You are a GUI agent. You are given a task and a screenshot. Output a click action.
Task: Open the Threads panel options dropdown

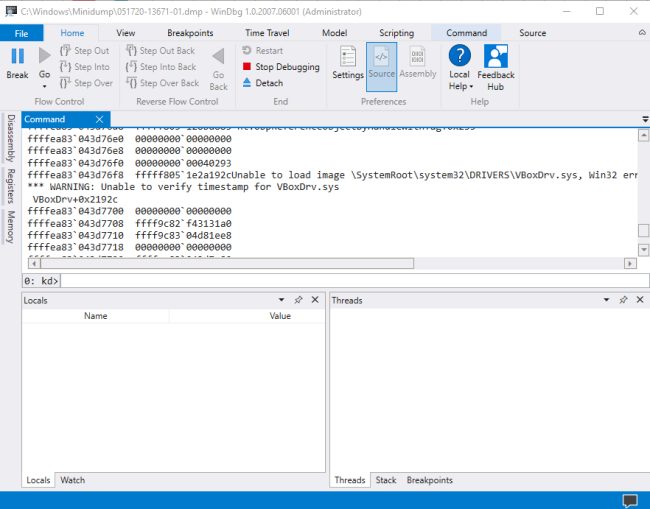pyautogui.click(x=606, y=300)
